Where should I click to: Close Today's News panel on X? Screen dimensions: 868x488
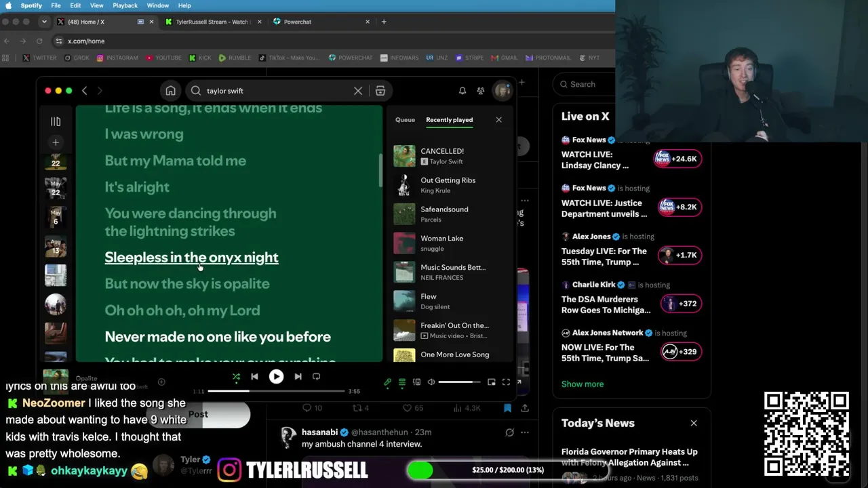pyautogui.click(x=694, y=423)
